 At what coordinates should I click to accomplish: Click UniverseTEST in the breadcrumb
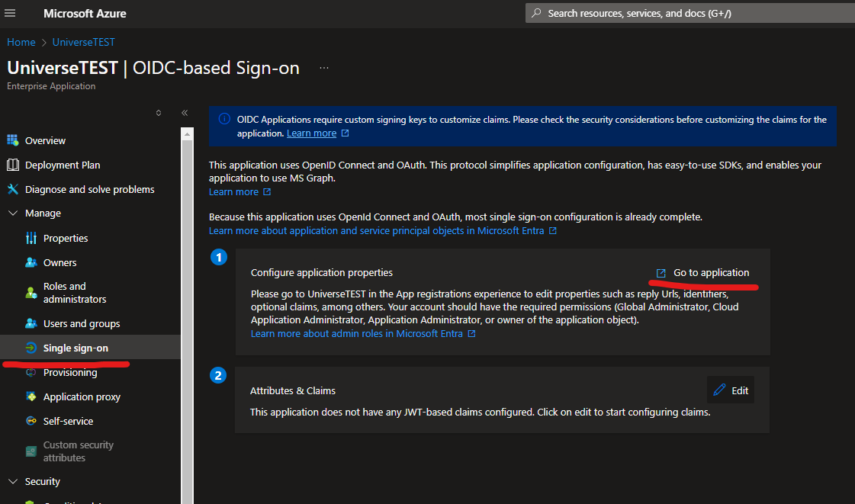click(84, 42)
